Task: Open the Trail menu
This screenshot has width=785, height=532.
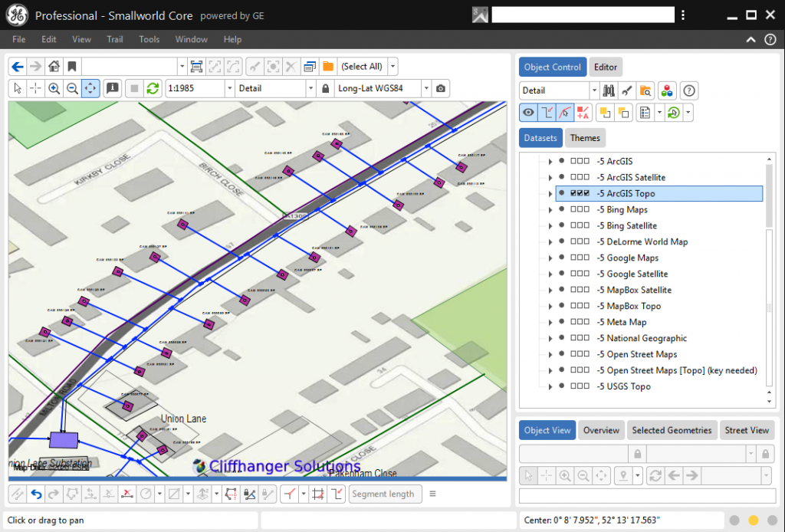Action: (x=115, y=40)
